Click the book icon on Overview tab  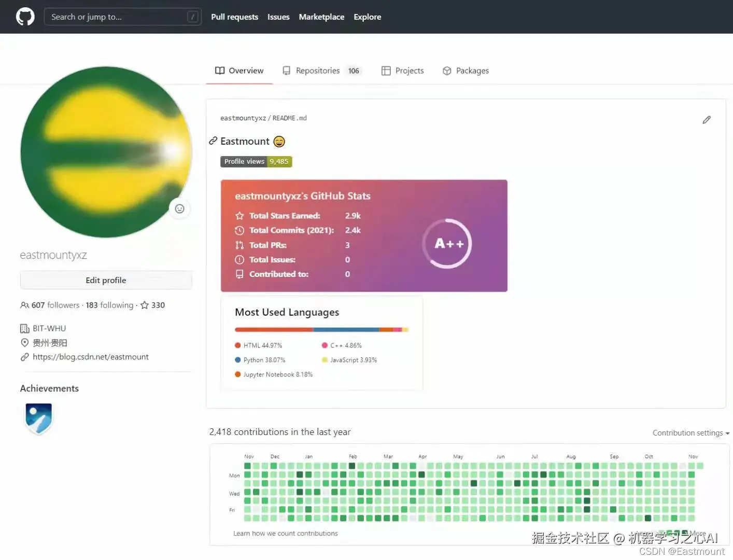(220, 71)
